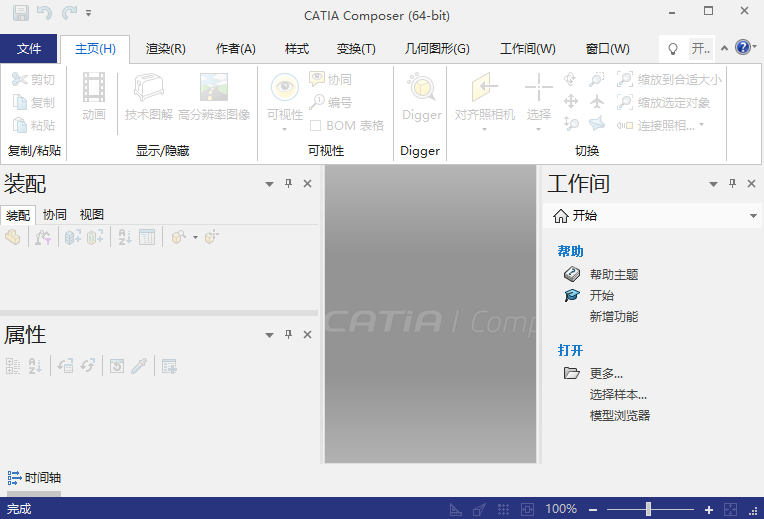764x519 pixels.
Task: Open the 新增功能 link
Action: pos(614,316)
